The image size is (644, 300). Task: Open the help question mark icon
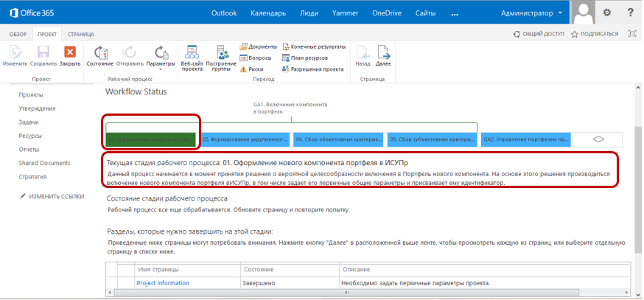(631, 13)
